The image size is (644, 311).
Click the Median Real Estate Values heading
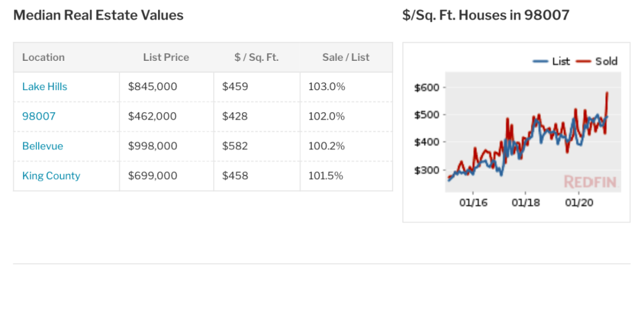point(98,16)
